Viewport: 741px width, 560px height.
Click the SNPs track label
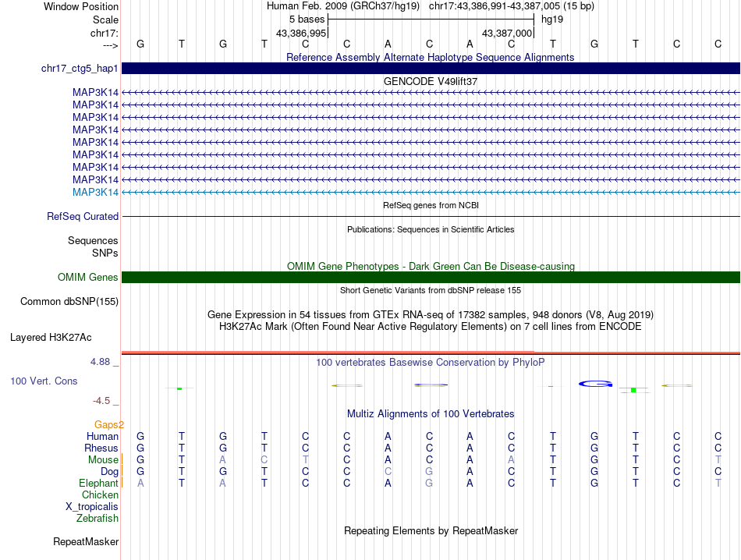[105, 253]
